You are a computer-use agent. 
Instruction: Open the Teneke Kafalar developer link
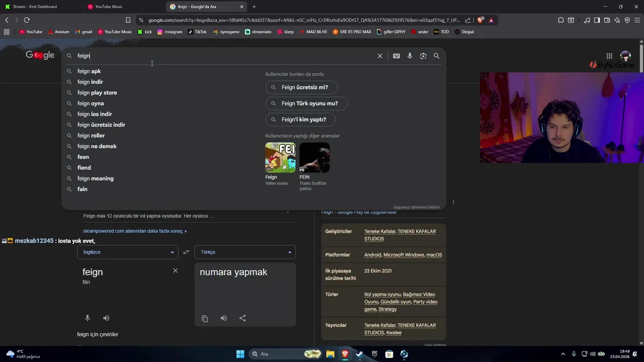coord(380,231)
